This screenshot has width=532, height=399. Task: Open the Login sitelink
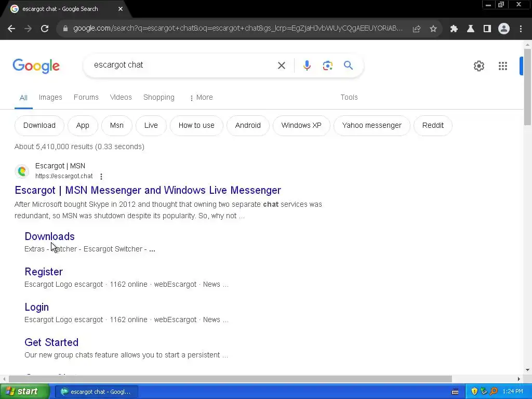[37, 307]
